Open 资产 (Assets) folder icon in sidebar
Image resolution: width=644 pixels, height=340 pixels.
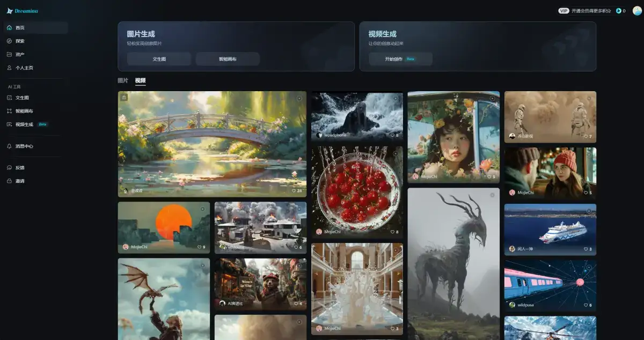[x=9, y=54]
